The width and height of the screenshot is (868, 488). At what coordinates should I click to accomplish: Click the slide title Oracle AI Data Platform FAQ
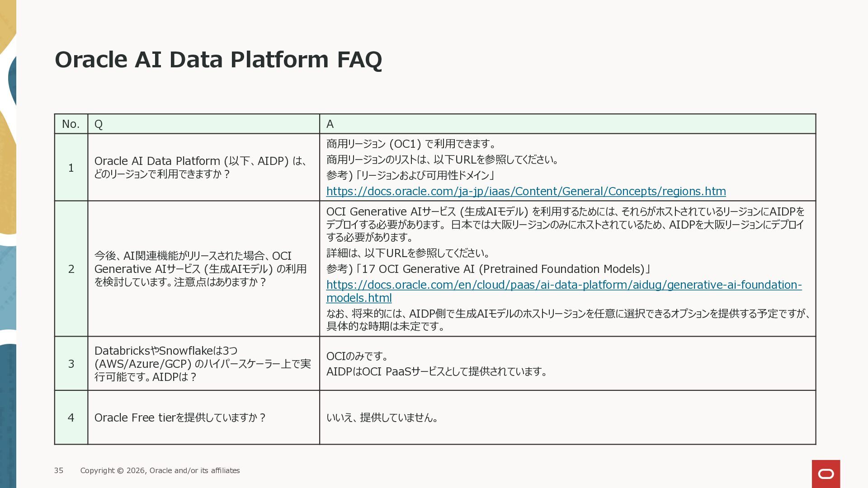pos(218,60)
